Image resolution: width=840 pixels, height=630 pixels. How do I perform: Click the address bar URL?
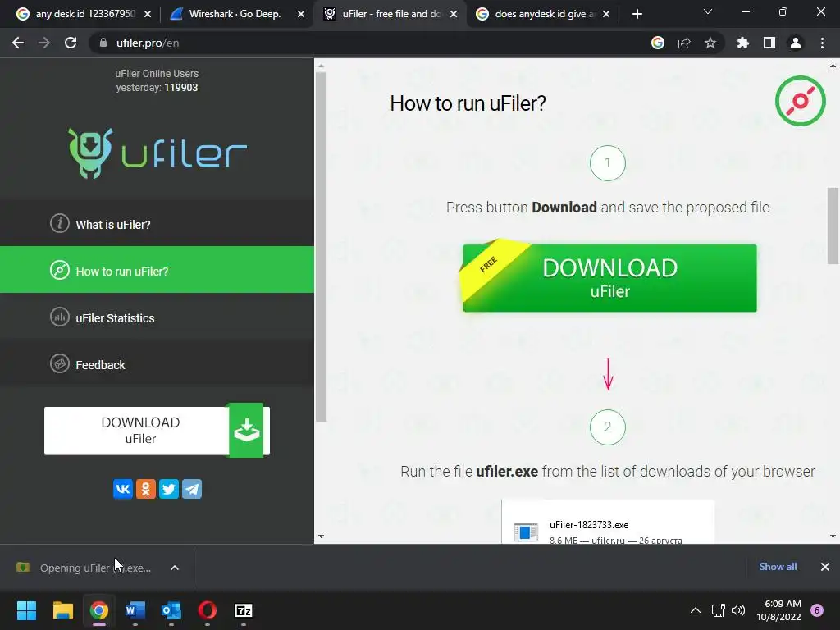(x=148, y=43)
